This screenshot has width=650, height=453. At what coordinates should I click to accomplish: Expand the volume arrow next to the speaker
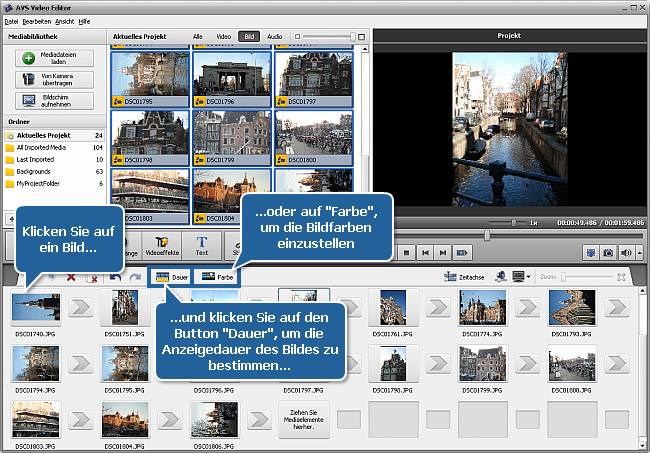[x=638, y=253]
